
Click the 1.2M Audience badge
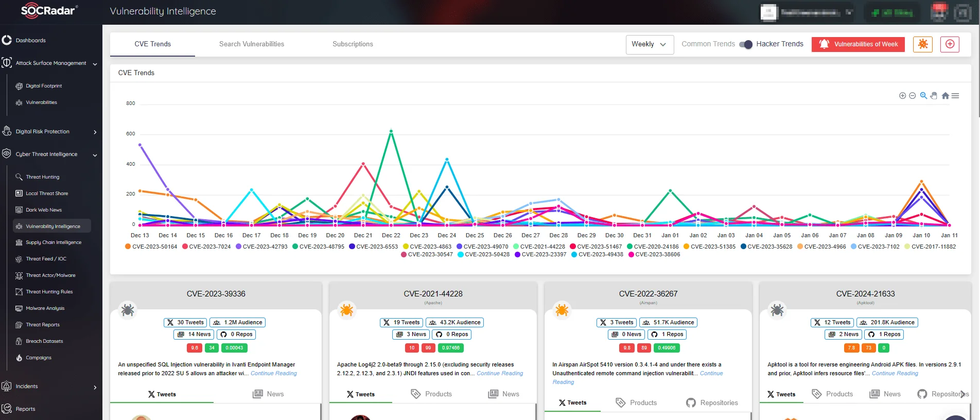click(238, 322)
